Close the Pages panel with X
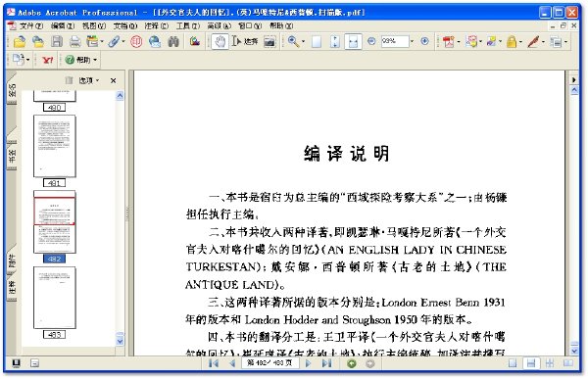Screen dimensions: 588x379 coord(114,80)
